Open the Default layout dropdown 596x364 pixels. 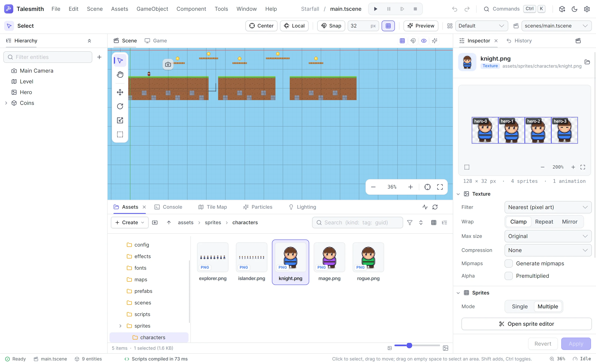tap(481, 26)
